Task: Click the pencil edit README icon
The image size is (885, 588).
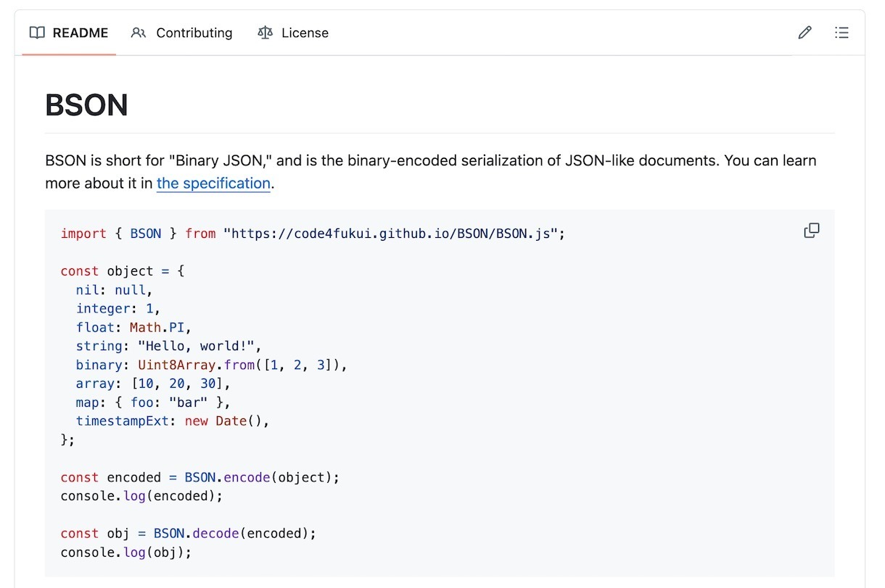Action: 804,33
